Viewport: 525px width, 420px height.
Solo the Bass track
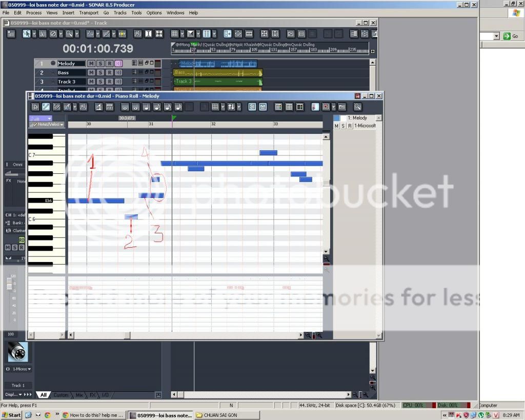tap(100, 73)
